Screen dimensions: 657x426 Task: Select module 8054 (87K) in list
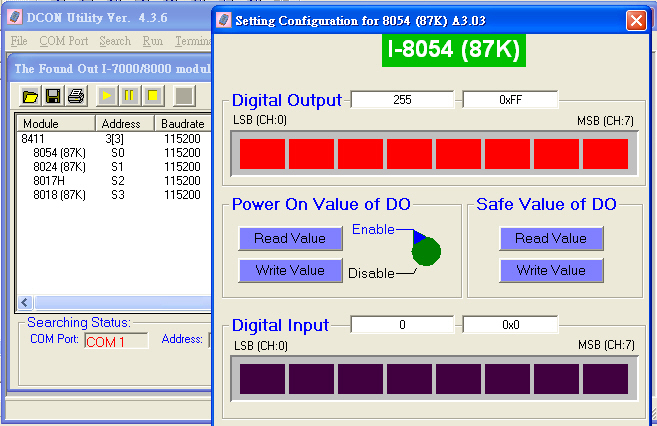[59, 152]
